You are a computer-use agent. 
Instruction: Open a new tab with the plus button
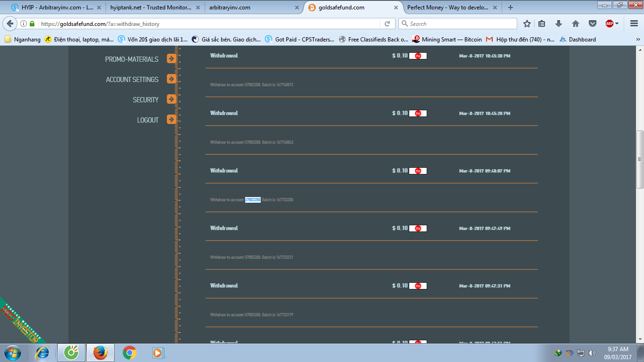point(510,8)
